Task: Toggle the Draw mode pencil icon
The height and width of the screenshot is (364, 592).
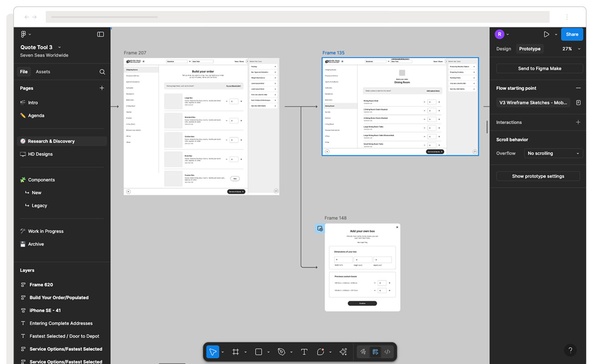Action: [x=363, y=351]
